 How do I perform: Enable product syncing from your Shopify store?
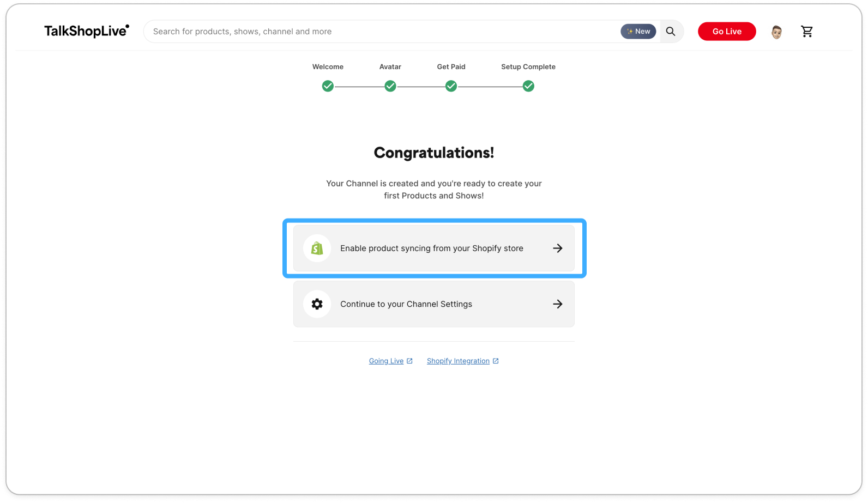(434, 249)
